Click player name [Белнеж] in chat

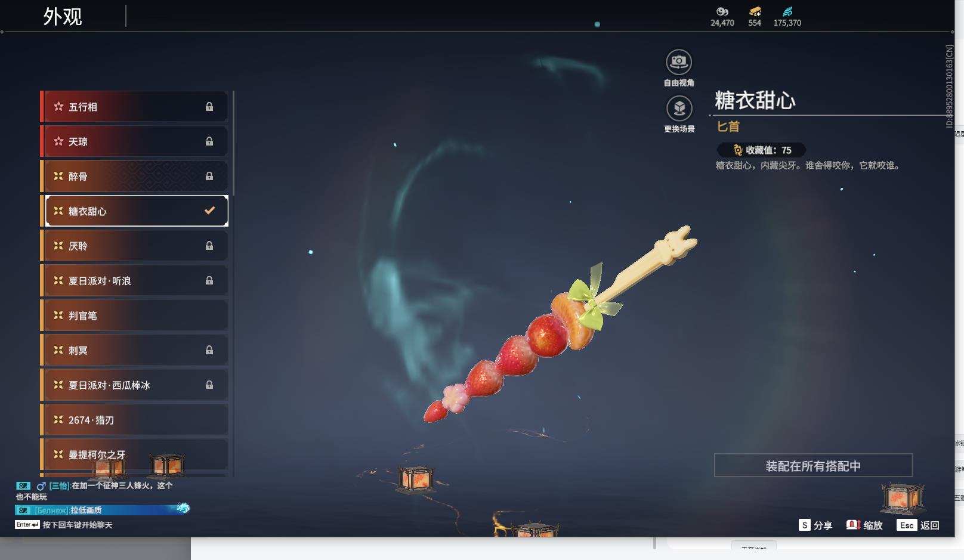point(52,511)
